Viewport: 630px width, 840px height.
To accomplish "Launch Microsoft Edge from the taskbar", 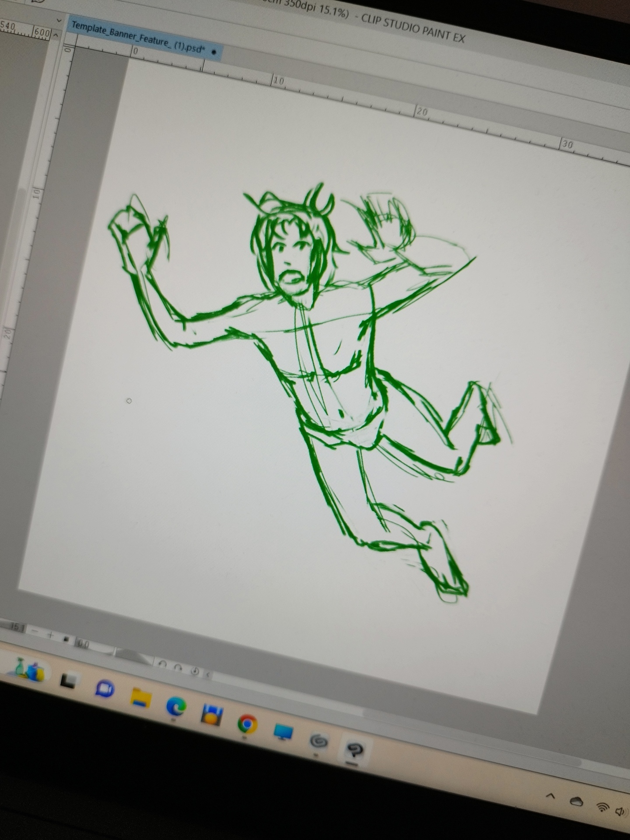I will pyautogui.click(x=176, y=706).
